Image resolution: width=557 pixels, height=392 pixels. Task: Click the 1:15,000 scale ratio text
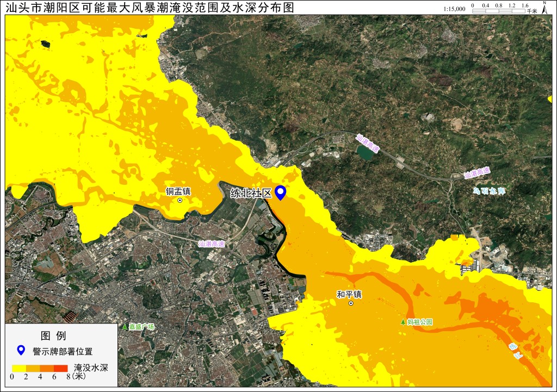tap(454, 9)
